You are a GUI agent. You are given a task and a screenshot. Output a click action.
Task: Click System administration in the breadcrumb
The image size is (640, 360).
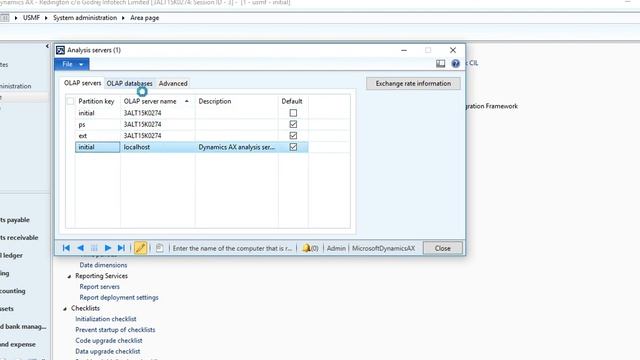[85, 18]
